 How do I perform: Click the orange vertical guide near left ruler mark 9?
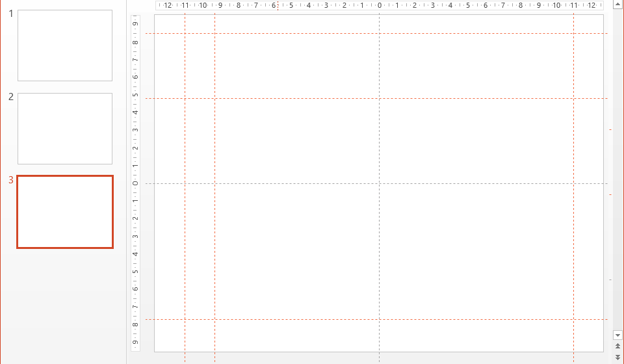click(x=215, y=187)
